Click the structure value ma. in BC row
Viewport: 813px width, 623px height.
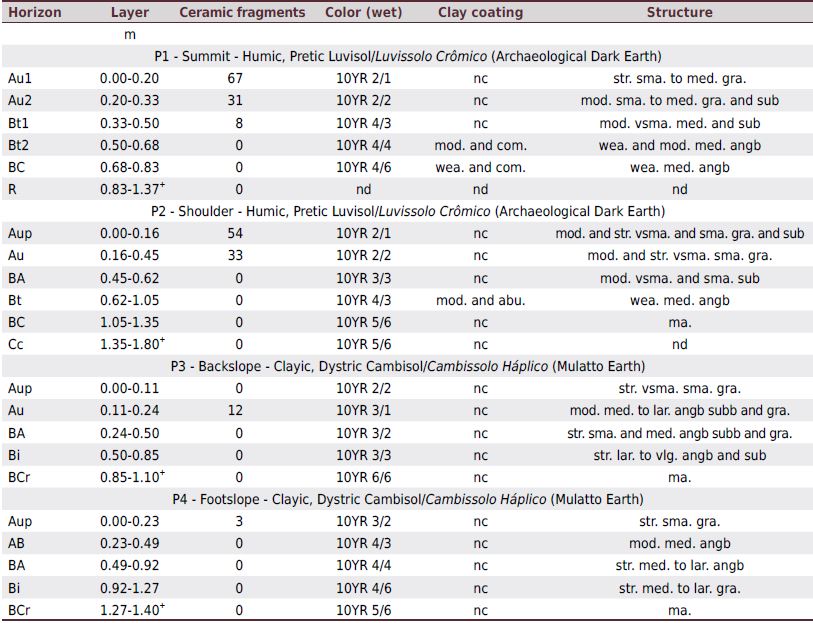tap(679, 322)
